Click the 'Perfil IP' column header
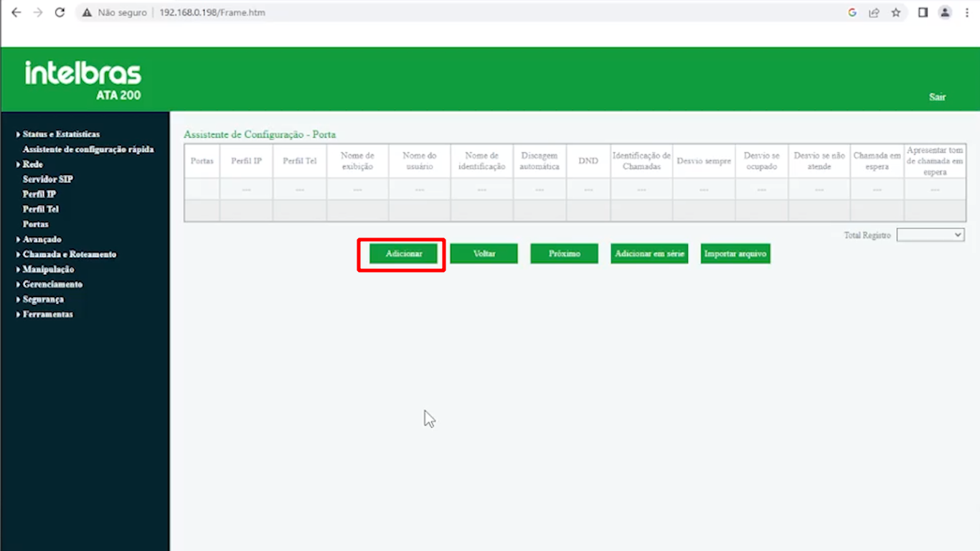Viewport: 980px width, 551px height. pyautogui.click(x=246, y=161)
